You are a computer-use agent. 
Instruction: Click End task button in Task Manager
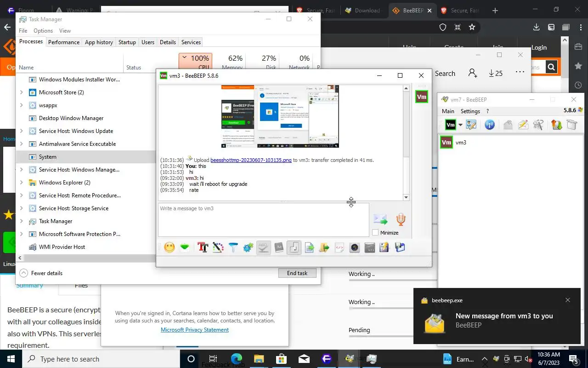coord(297,273)
